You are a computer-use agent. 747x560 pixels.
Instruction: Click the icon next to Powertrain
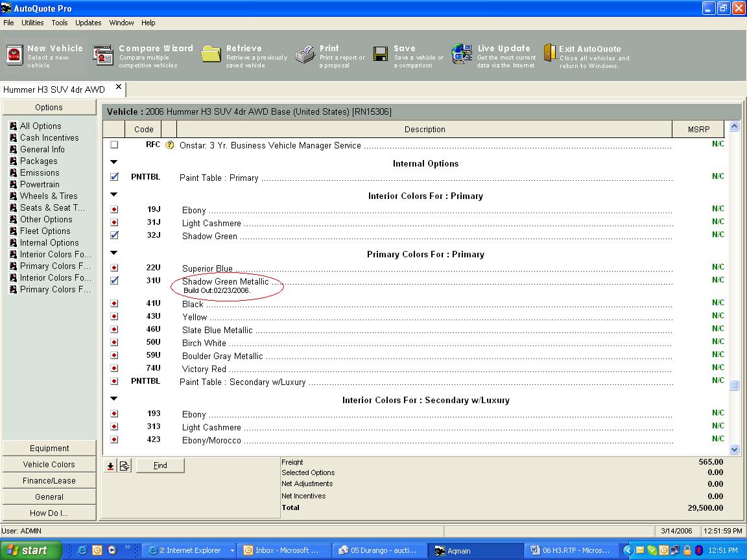point(14,184)
